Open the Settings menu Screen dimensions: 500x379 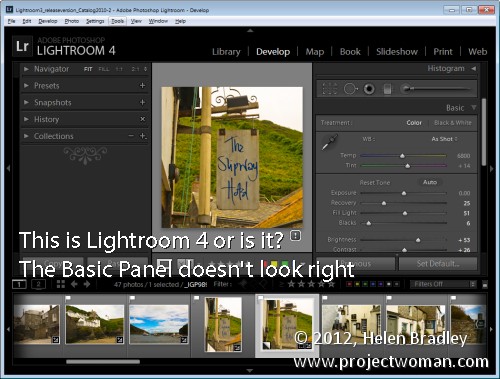(95, 21)
